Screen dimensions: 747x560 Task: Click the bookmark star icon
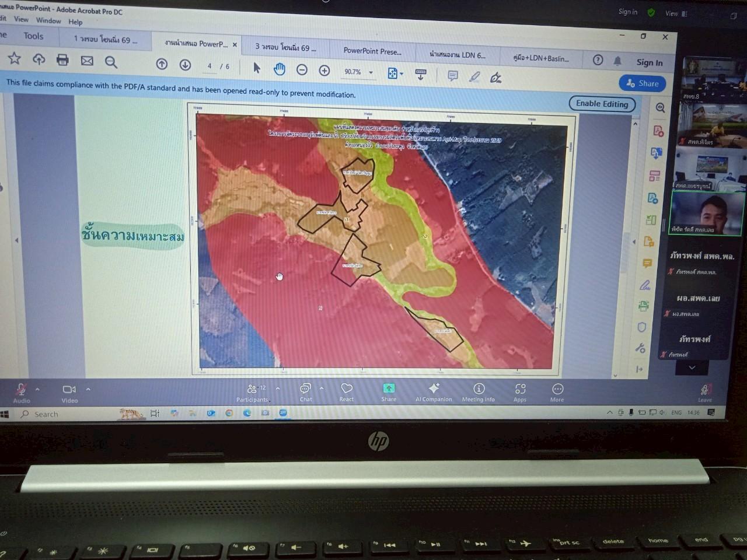point(14,58)
